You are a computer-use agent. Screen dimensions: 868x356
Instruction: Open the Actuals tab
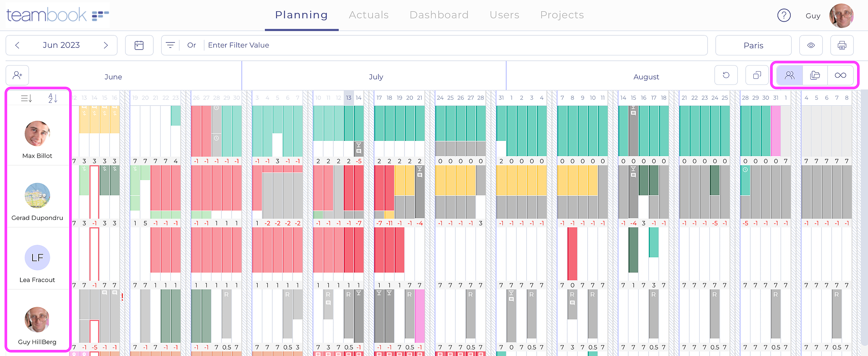(x=369, y=15)
